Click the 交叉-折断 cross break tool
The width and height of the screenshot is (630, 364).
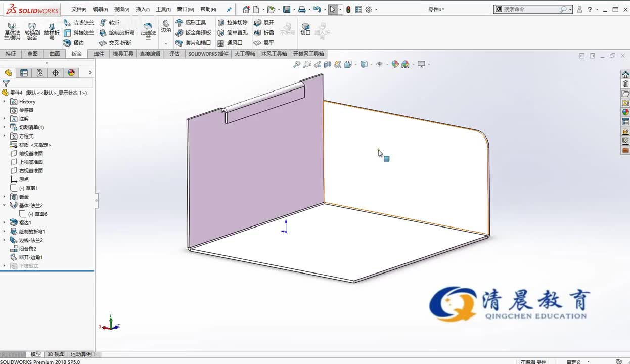pos(115,43)
